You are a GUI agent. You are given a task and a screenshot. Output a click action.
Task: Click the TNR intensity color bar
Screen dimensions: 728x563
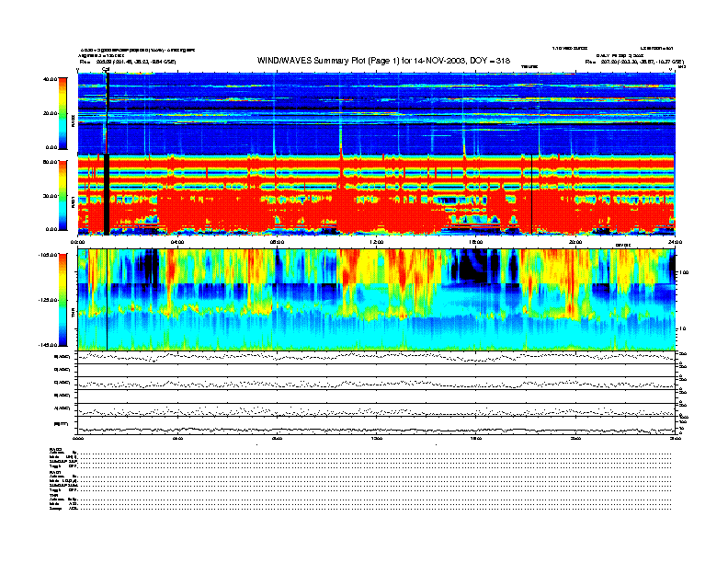click(x=63, y=300)
